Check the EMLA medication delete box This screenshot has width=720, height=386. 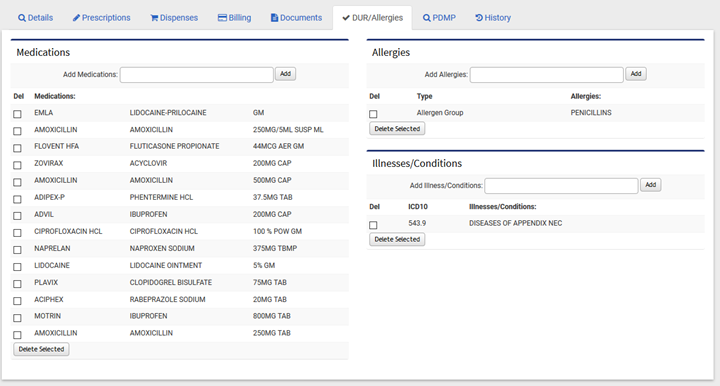17,114
